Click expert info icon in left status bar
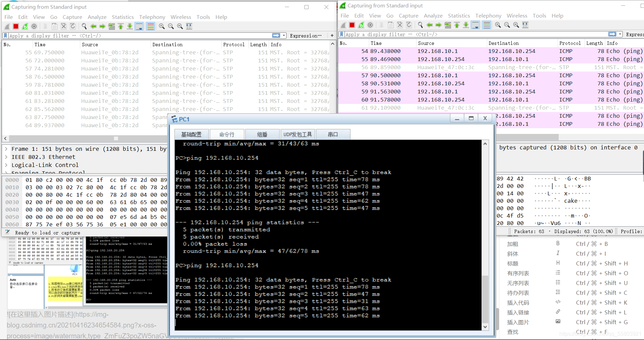 pyautogui.click(x=7, y=232)
